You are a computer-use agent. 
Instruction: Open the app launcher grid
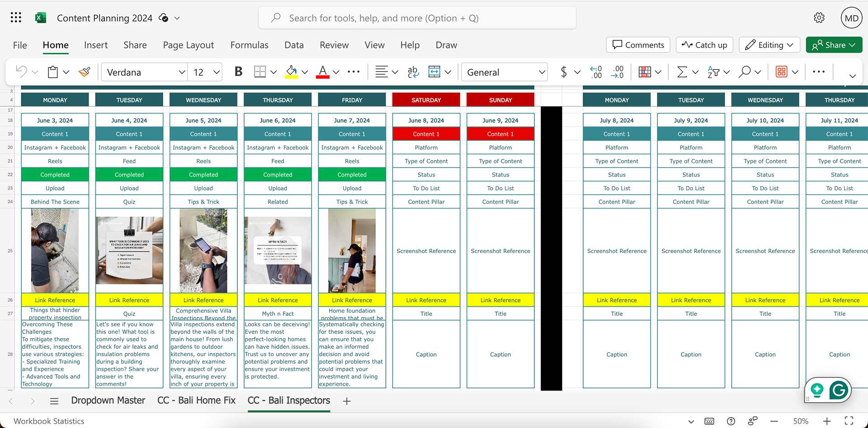[x=16, y=18]
